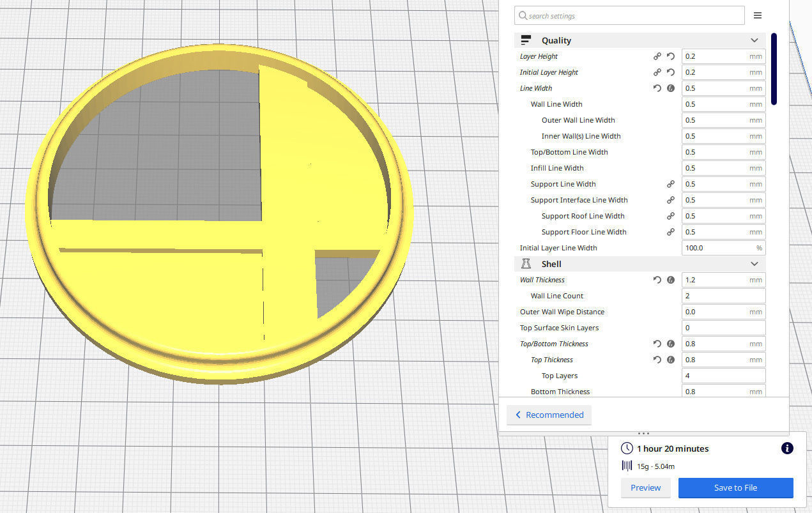
Task: Open the Preview view
Action: [x=646, y=487]
